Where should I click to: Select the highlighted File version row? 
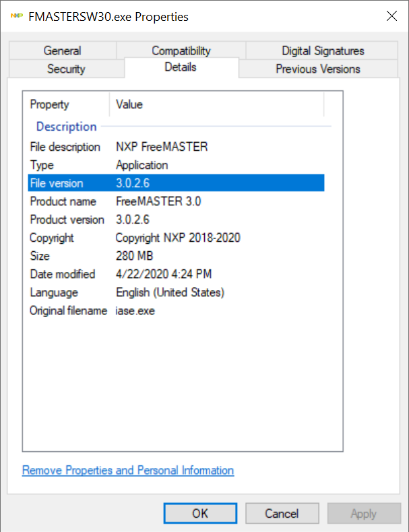(x=175, y=183)
